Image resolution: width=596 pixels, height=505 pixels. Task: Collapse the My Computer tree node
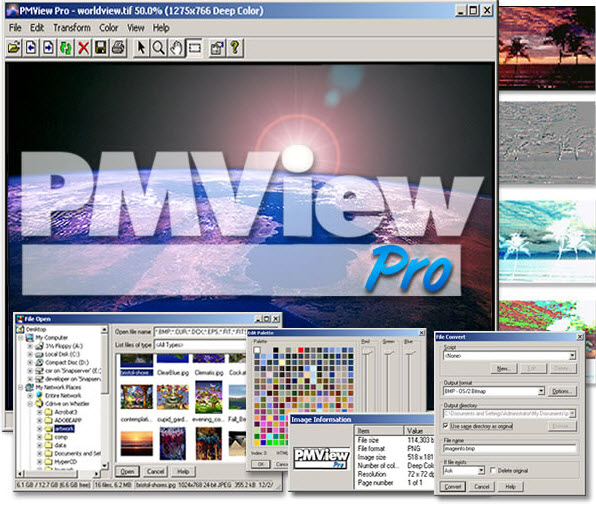[x=21, y=337]
